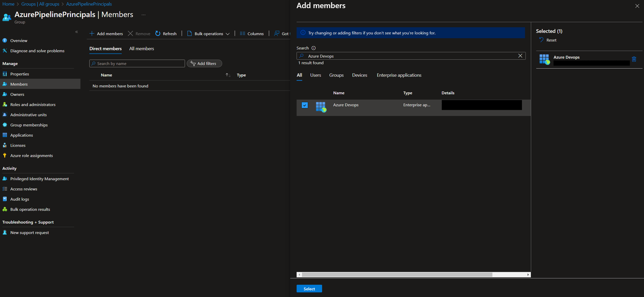Image resolution: width=644 pixels, height=297 pixels.
Task: Open Roles and administrators
Action: tap(33, 104)
